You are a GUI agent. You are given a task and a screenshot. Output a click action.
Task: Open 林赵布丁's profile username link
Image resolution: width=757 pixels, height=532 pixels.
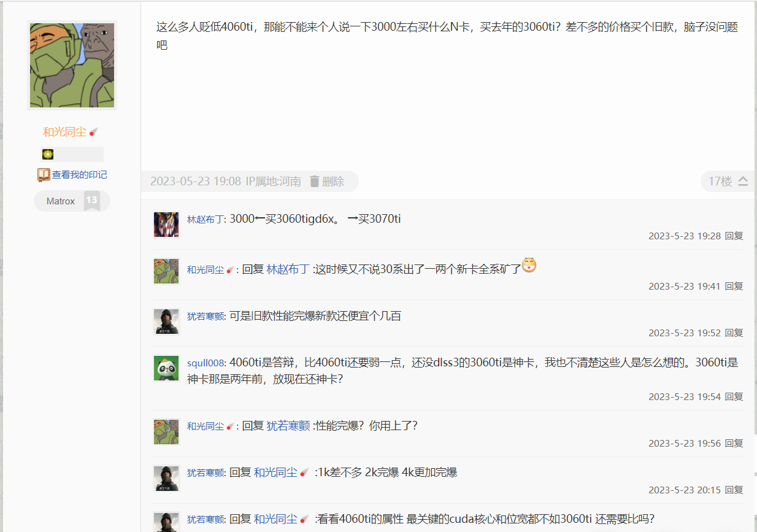pyautogui.click(x=206, y=219)
